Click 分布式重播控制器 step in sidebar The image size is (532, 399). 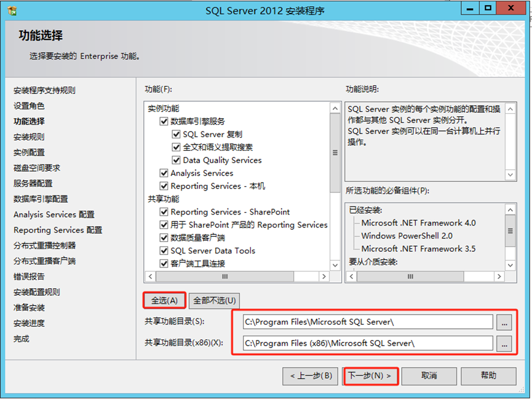(44, 246)
